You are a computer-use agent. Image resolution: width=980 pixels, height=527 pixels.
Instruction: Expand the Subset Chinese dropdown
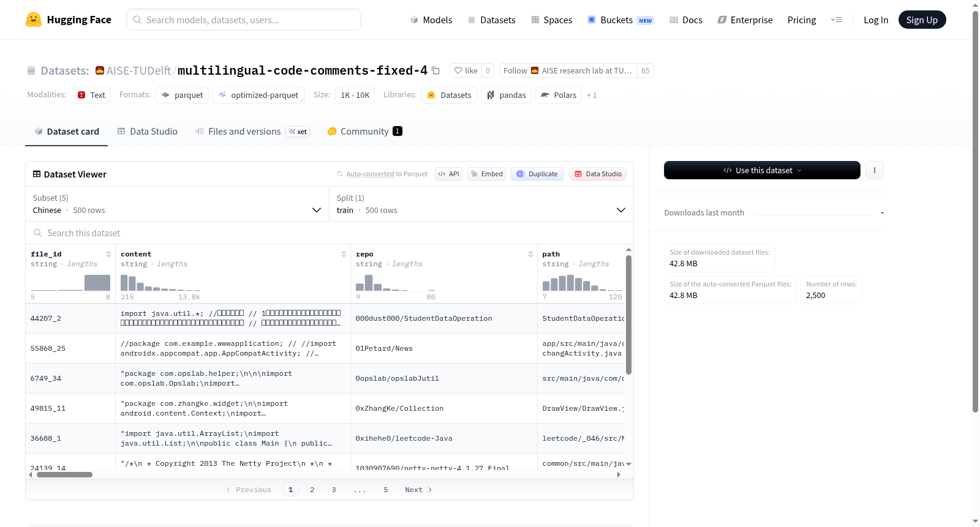pos(177,204)
